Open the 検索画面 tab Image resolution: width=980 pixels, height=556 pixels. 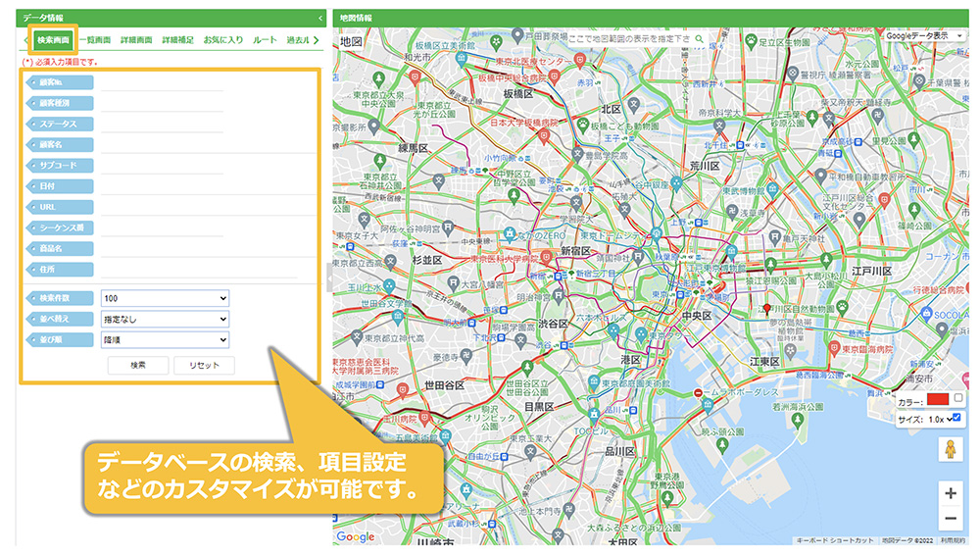[x=53, y=40]
